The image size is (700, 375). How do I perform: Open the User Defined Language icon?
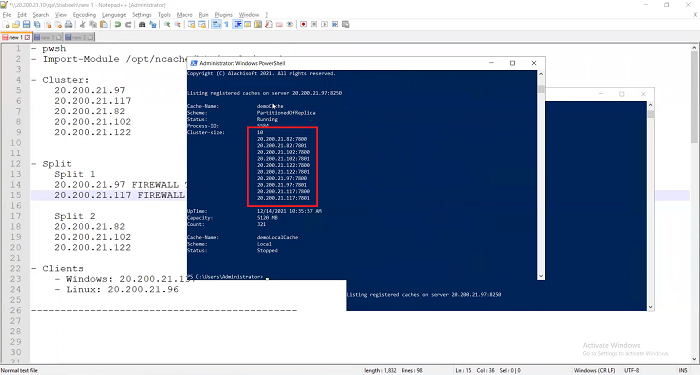(247, 25)
